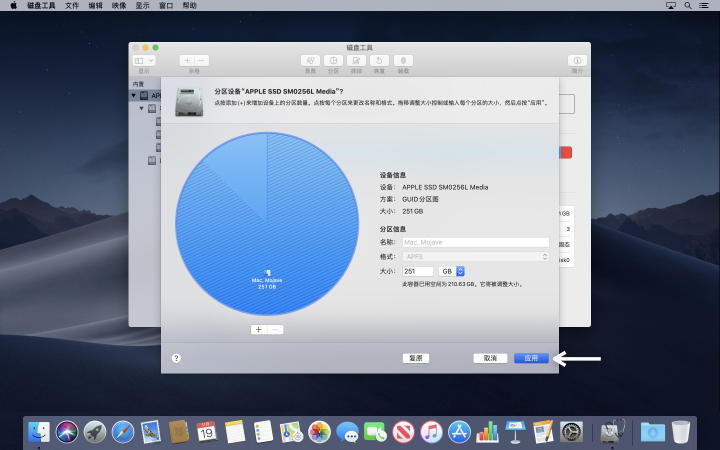Click the APPLE SSD SM0256L Media device value
The image size is (720, 450).
pyautogui.click(x=445, y=187)
